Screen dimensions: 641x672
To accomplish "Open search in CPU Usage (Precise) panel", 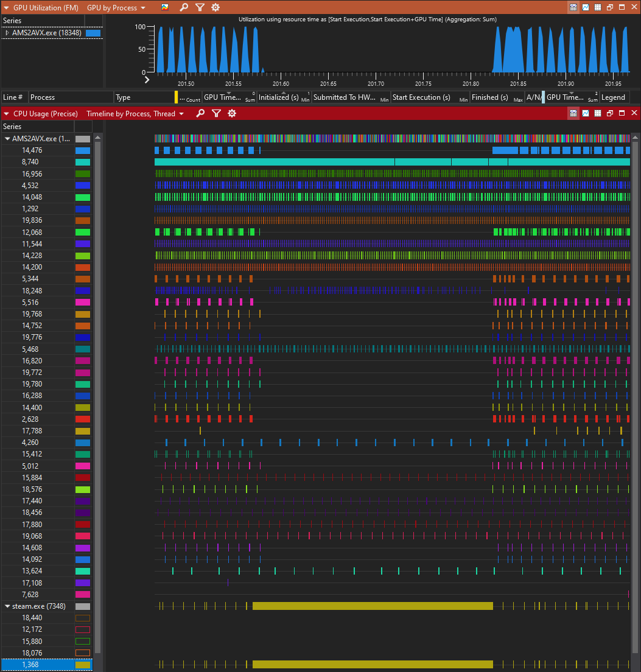I will (x=200, y=114).
